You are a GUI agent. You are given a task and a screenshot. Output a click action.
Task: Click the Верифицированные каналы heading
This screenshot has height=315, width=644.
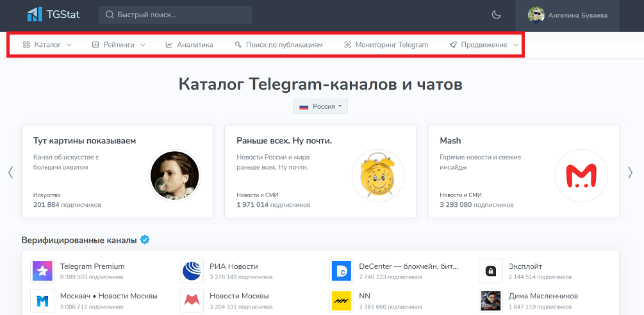pos(79,240)
